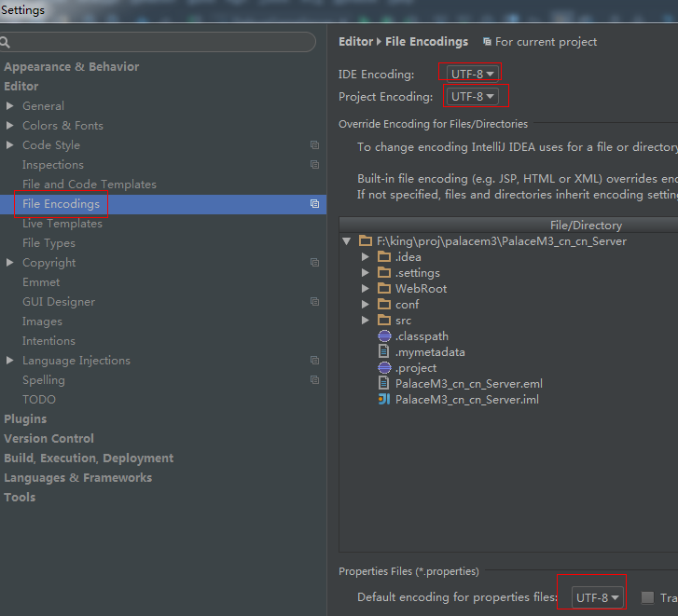The image size is (678, 616).
Task: Click the src folder icon
Action: click(x=384, y=320)
